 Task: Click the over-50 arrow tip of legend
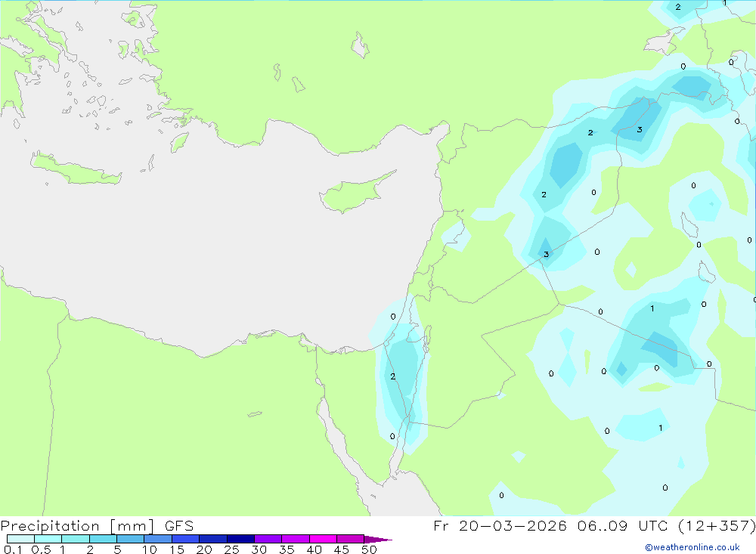(378, 539)
